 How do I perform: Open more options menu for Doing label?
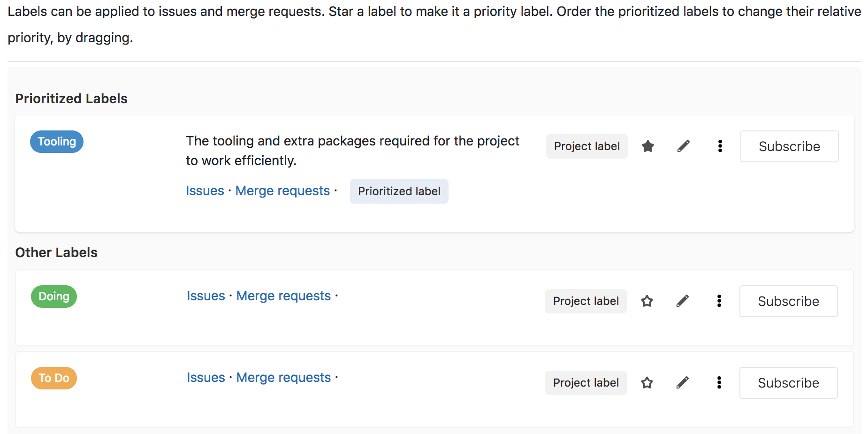(x=719, y=301)
